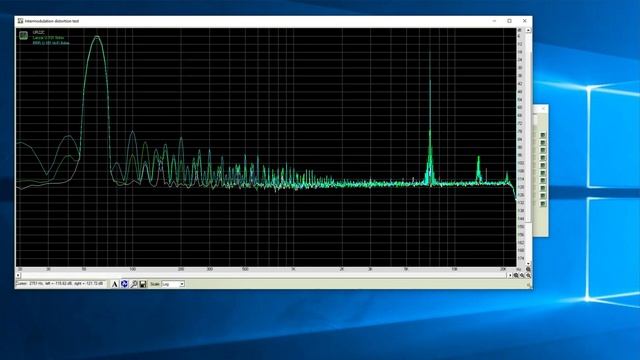Screen dimensions: 640x360
Task: Close the small background panel window
Action: pos(543,109)
